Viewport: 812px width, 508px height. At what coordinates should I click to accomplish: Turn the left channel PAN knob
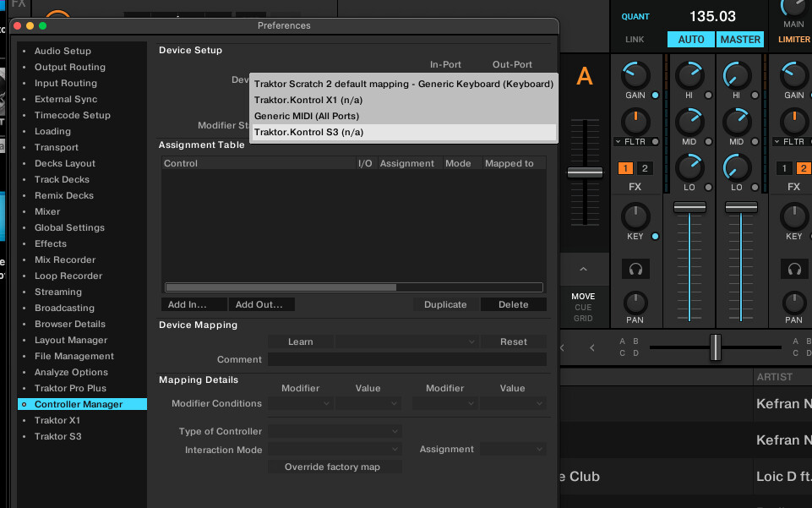point(635,303)
